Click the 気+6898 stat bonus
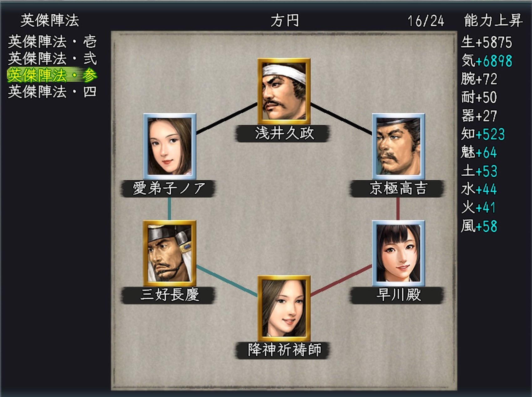The image size is (532, 397). click(x=487, y=60)
